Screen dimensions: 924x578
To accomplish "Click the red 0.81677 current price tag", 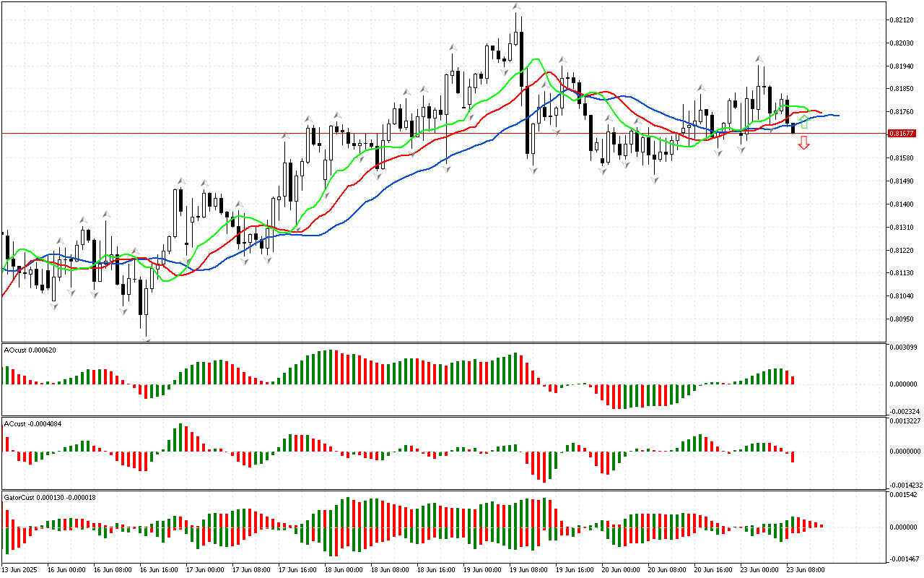I will pos(902,134).
